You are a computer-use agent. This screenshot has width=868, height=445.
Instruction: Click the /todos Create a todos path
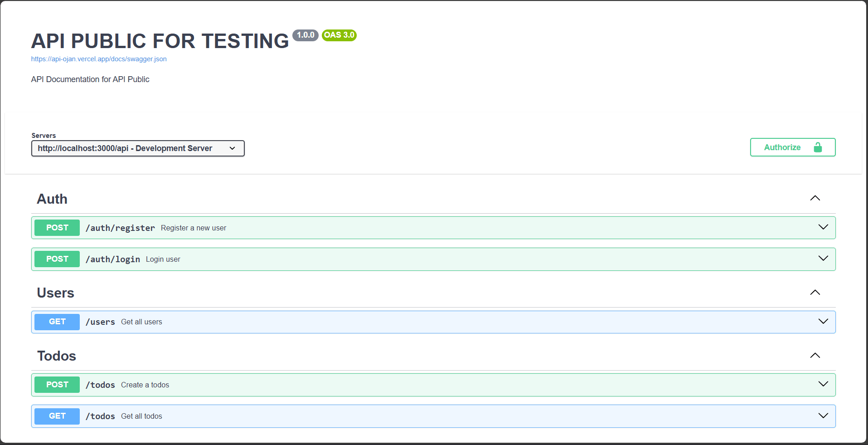(x=100, y=385)
